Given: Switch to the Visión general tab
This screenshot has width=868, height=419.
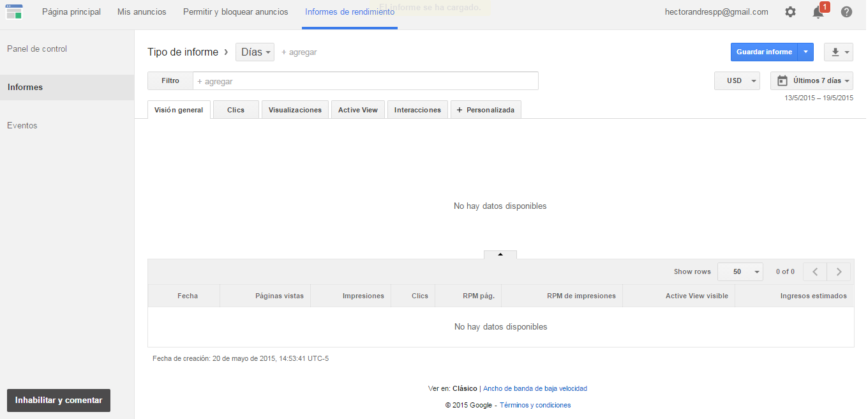Looking at the screenshot, I should pos(179,110).
